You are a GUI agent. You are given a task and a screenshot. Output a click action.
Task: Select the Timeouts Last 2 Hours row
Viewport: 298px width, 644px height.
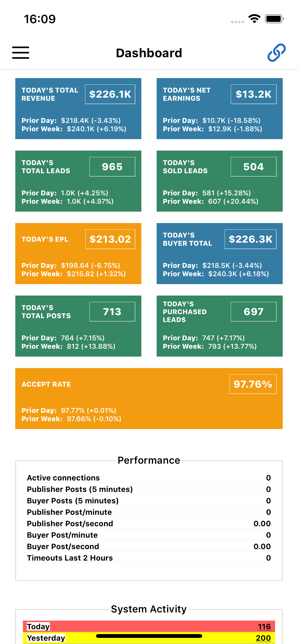149,558
